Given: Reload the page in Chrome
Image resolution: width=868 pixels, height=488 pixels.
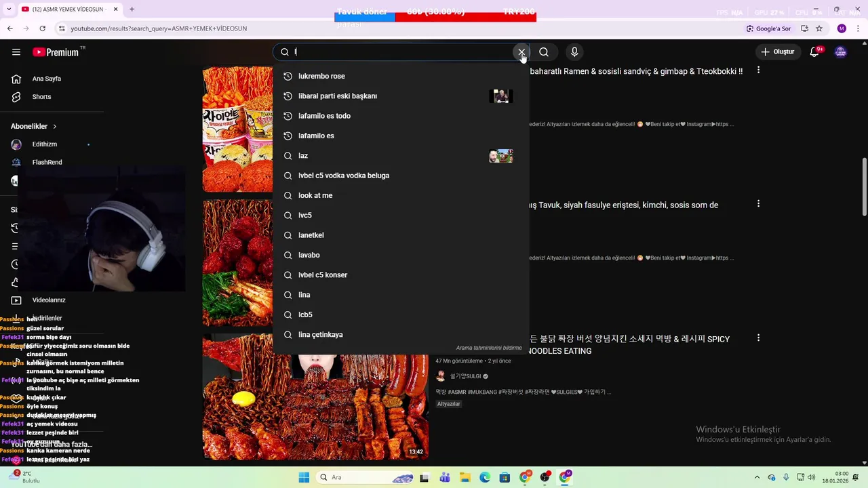Looking at the screenshot, I should [x=43, y=28].
